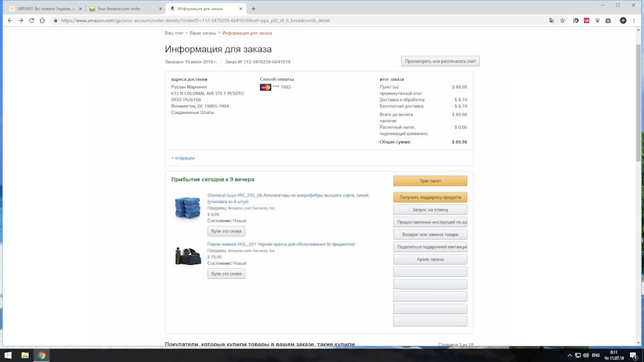644x362 pixels.
Task: Click the scrollbar down arrow
Action: click(x=638, y=343)
